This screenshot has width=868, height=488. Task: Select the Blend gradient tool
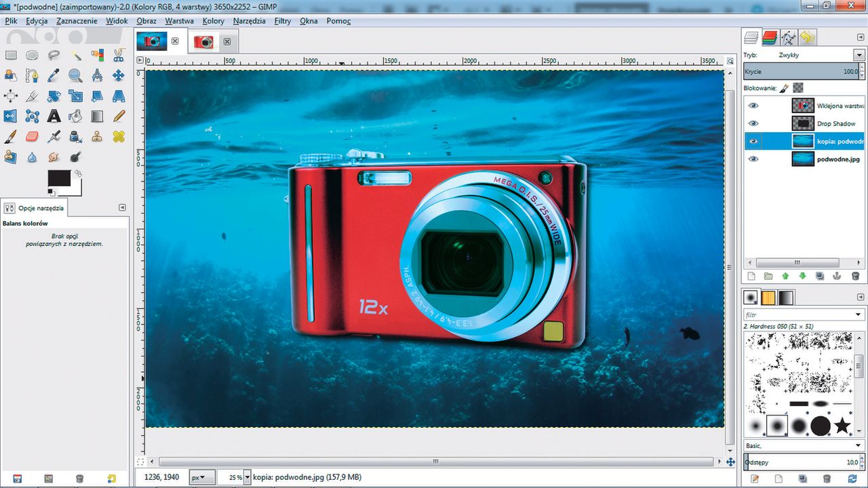point(97,116)
